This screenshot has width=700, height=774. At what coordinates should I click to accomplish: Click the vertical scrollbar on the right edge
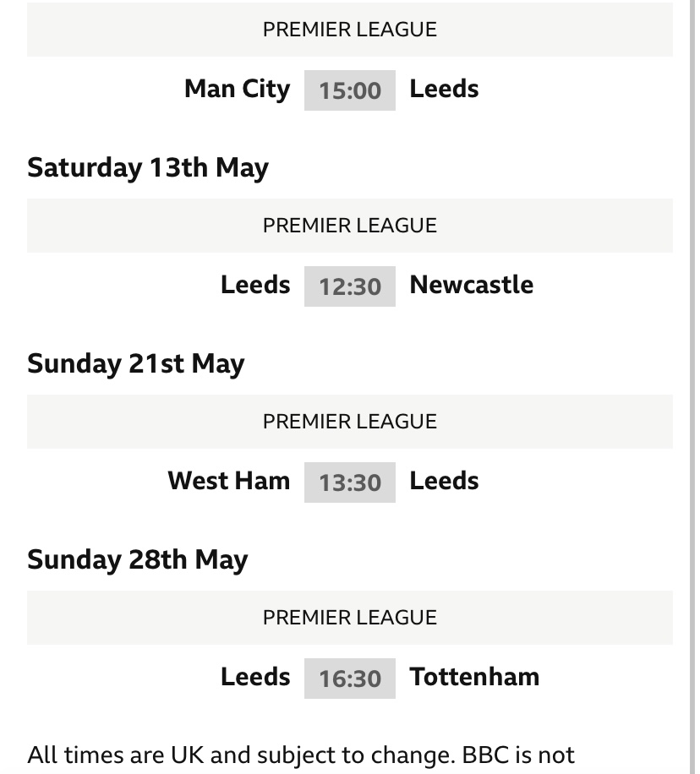click(x=692, y=387)
